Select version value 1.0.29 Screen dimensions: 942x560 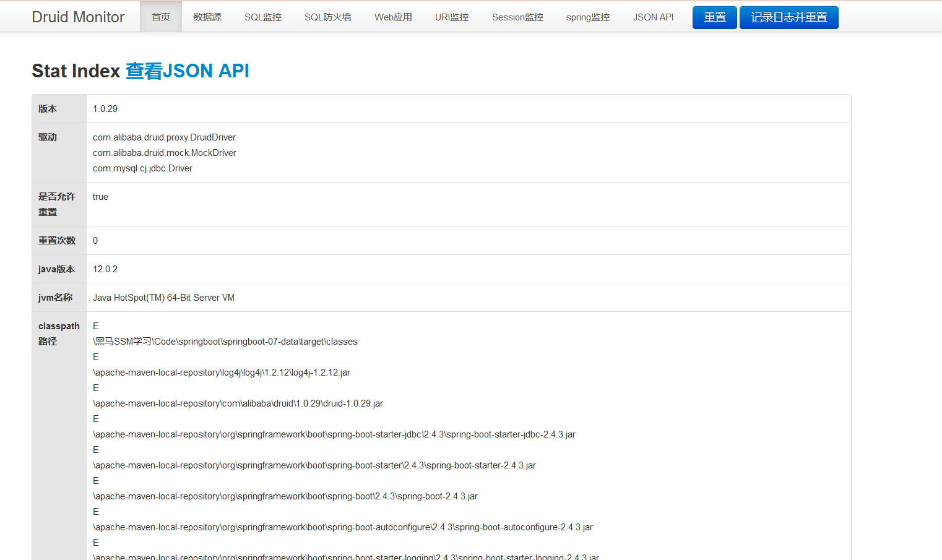click(x=105, y=109)
